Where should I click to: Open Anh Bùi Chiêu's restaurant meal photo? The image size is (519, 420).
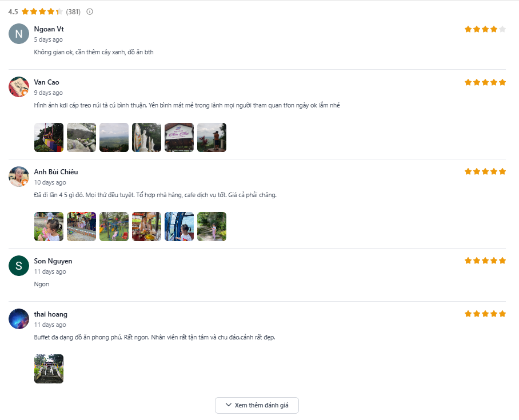tap(147, 227)
